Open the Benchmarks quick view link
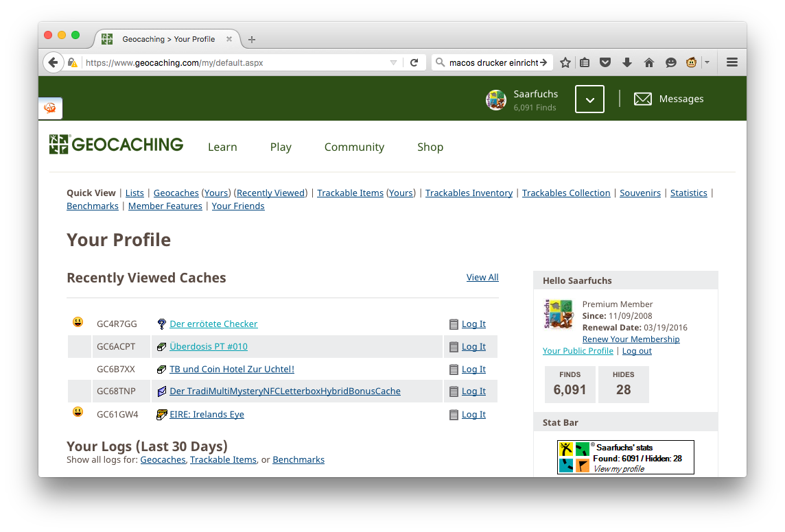This screenshot has height=532, width=785. 93,206
